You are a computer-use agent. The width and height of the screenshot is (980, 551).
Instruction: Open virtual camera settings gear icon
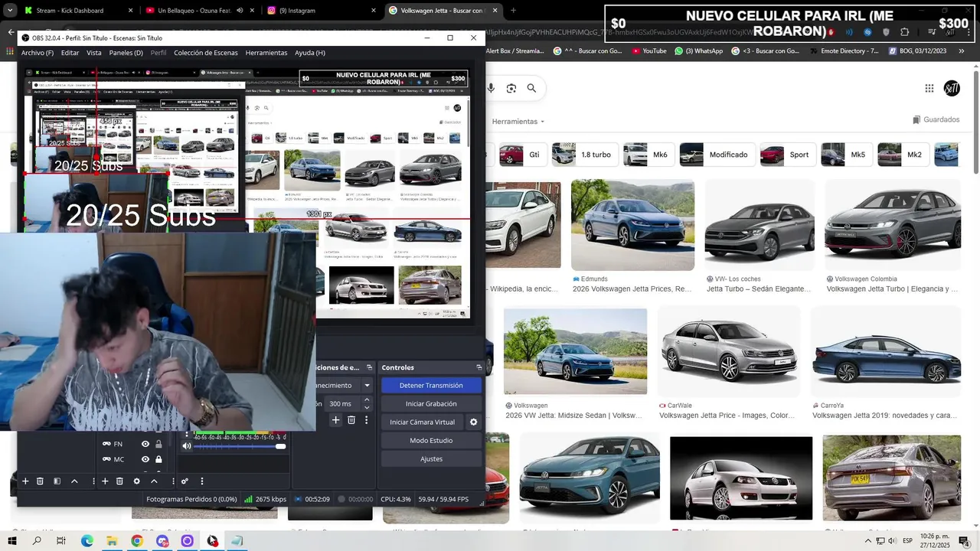click(x=473, y=422)
